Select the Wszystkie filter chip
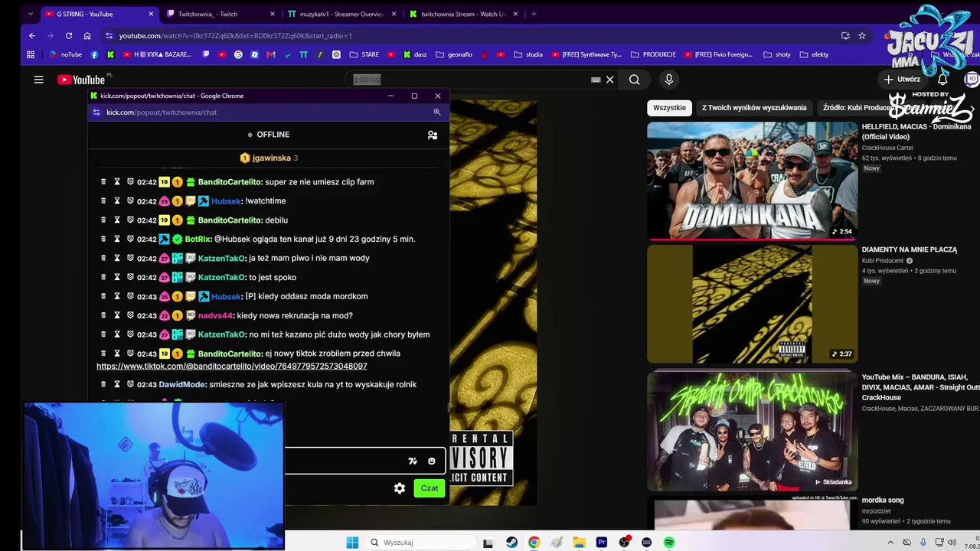The width and height of the screenshot is (980, 551). point(669,108)
